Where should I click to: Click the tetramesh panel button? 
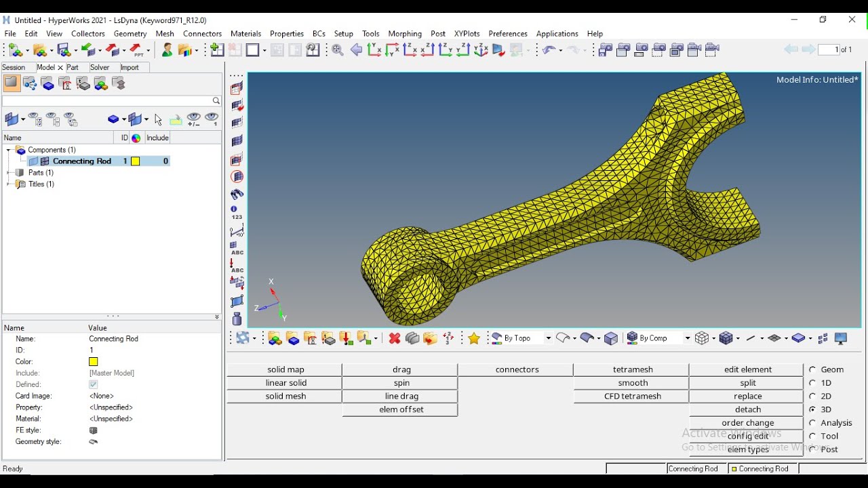pos(633,370)
